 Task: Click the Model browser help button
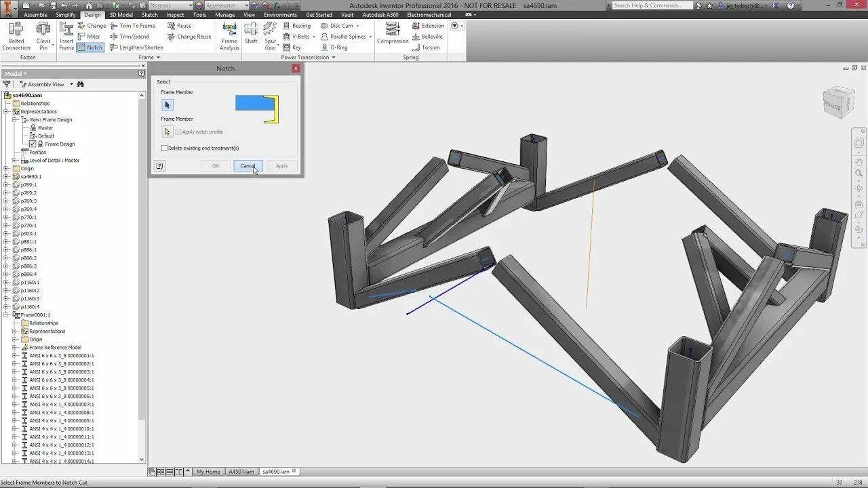click(x=142, y=73)
